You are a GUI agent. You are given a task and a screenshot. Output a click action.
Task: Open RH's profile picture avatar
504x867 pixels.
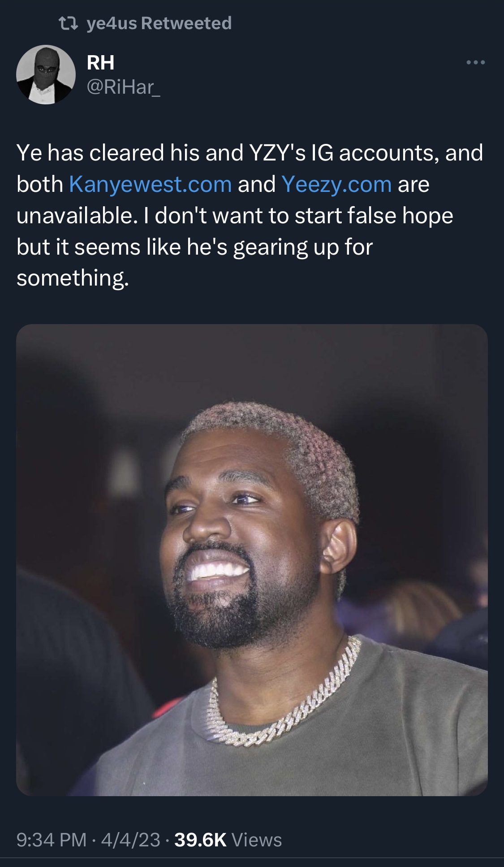46,75
